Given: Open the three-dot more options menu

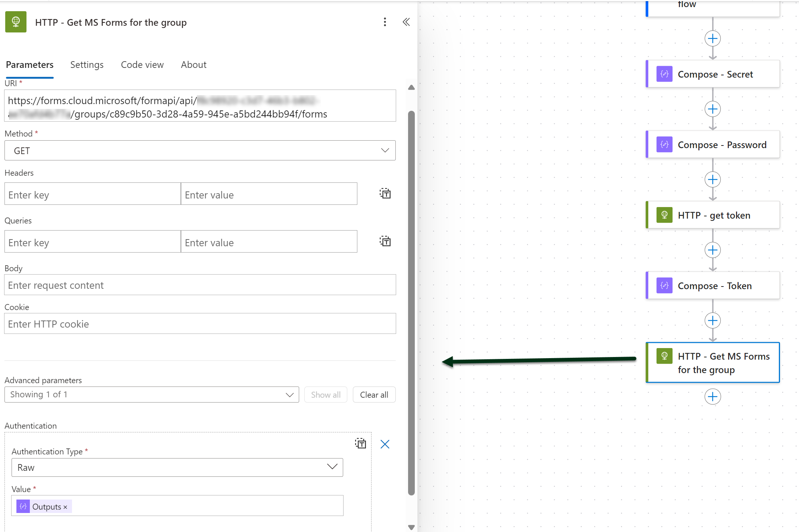Looking at the screenshot, I should coord(385,22).
